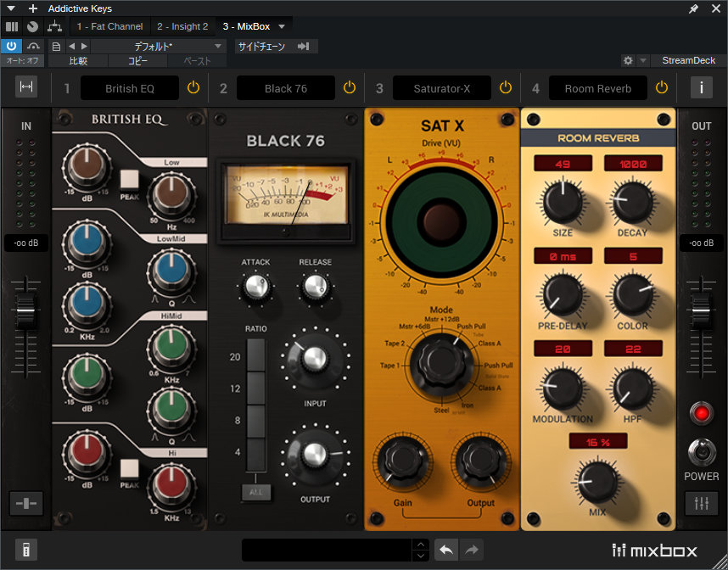This screenshot has height=570, width=728.
Task: Open the StreamDeck settings gear
Action: coord(626,60)
